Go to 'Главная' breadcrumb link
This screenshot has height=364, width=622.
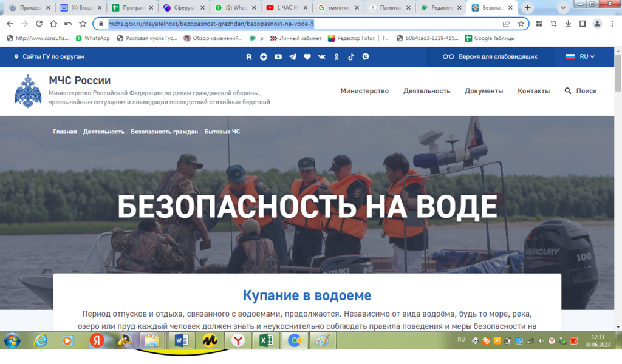click(64, 132)
